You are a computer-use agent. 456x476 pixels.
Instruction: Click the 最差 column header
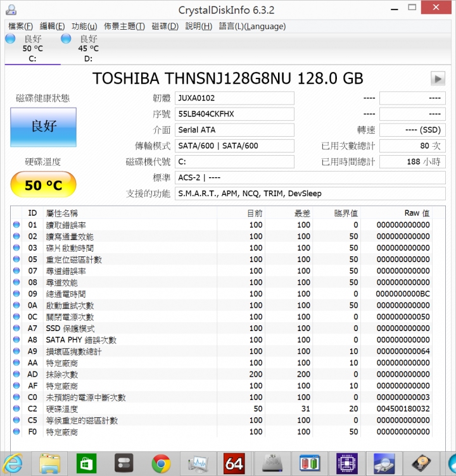click(289, 213)
